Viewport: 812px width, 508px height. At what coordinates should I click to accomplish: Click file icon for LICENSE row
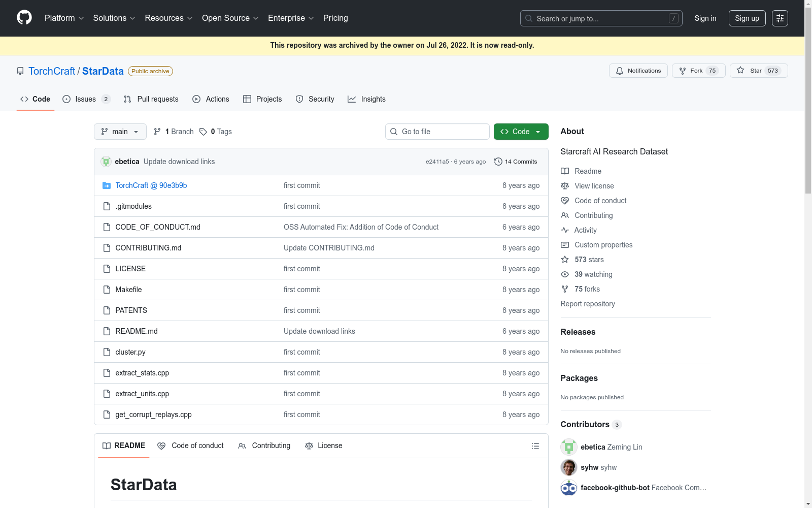click(x=107, y=269)
